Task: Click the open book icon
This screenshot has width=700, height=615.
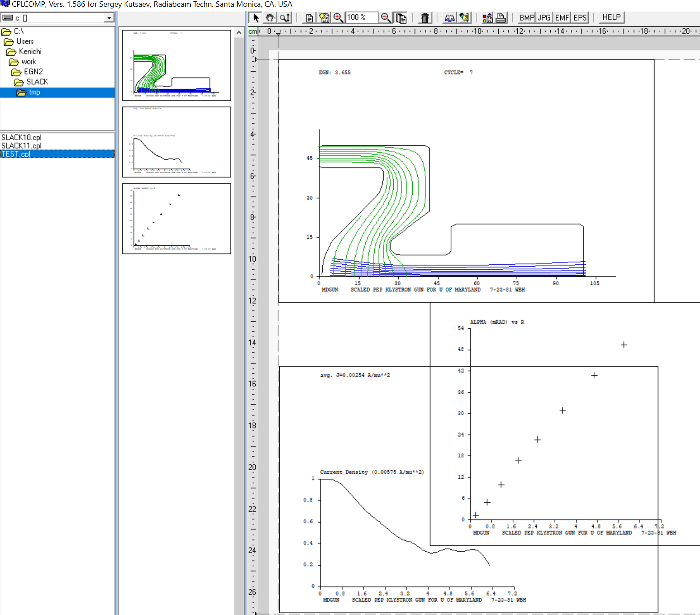Action: [450, 18]
